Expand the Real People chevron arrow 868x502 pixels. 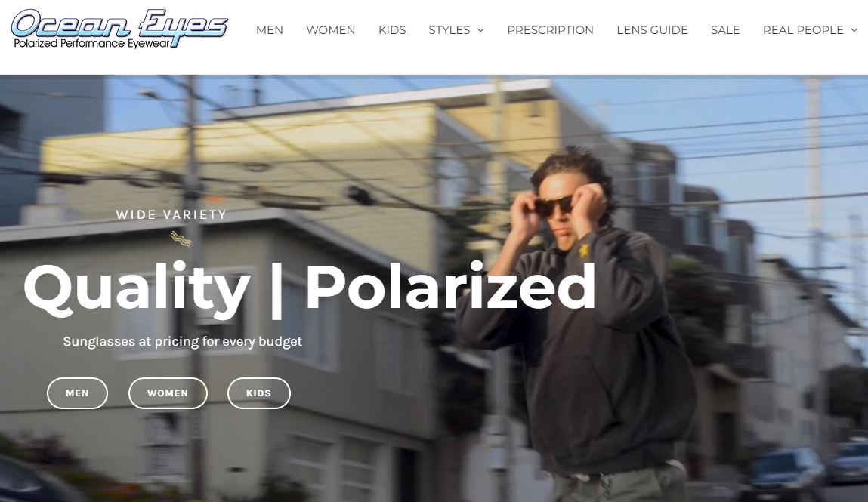pos(854,30)
